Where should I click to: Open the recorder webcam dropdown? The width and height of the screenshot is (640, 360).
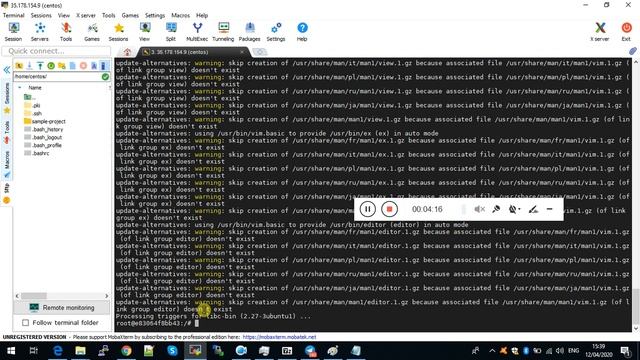[x=514, y=209]
